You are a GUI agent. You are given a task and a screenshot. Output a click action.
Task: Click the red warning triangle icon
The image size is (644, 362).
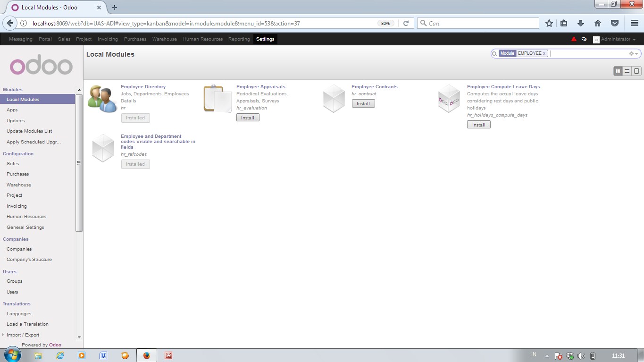[x=574, y=39]
